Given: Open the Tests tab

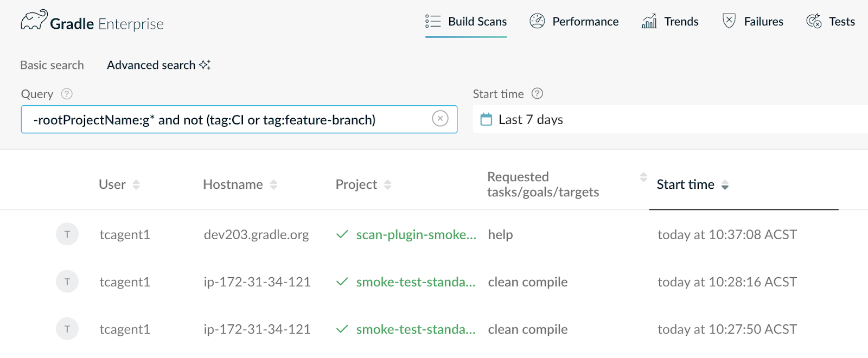Looking at the screenshot, I should click(x=831, y=22).
